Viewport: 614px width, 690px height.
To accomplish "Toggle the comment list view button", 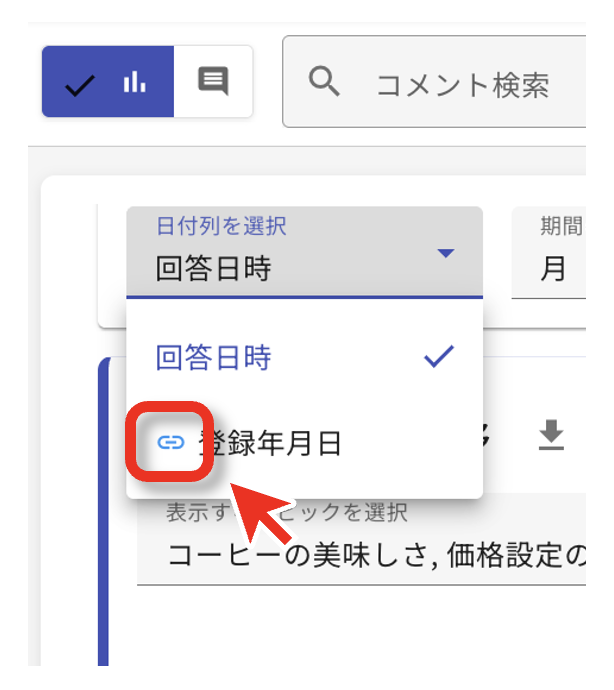I will tap(213, 81).
